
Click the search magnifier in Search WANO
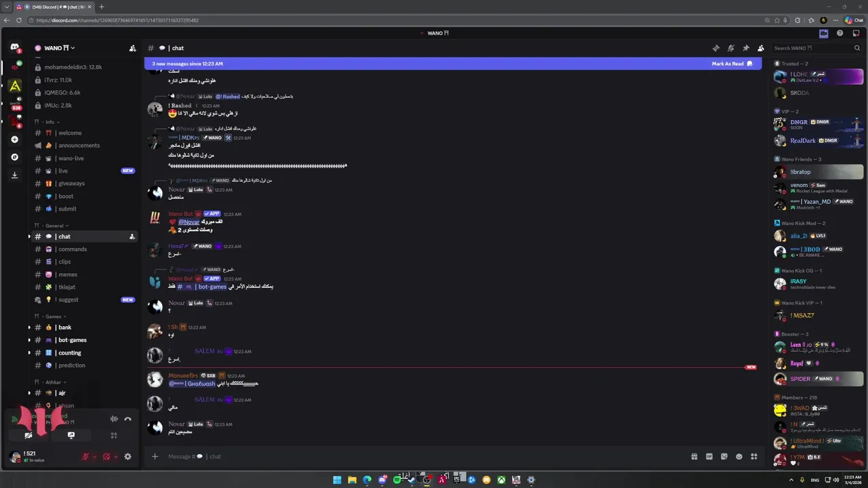pos(857,48)
